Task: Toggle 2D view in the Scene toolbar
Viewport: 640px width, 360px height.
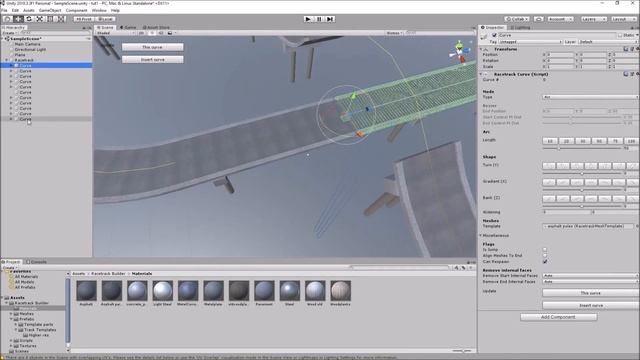Action: pos(142,33)
